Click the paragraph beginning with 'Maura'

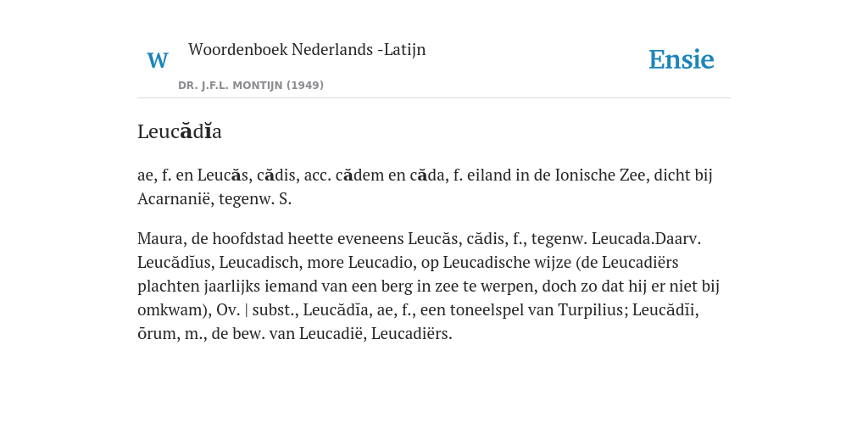428,287
